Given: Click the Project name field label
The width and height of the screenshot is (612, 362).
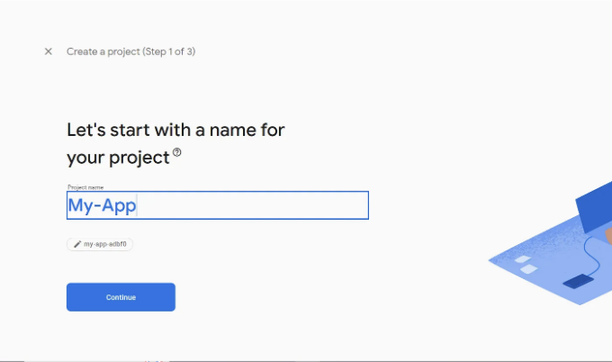Looking at the screenshot, I should (x=85, y=187).
